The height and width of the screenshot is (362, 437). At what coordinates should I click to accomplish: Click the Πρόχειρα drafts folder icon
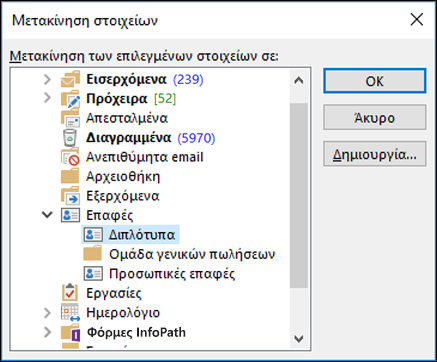(x=70, y=99)
